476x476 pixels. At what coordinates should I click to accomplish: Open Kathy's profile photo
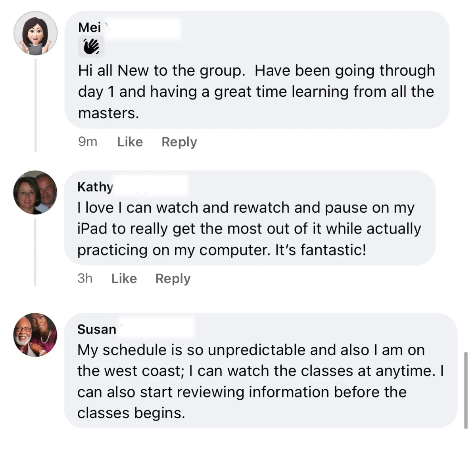coord(35,192)
